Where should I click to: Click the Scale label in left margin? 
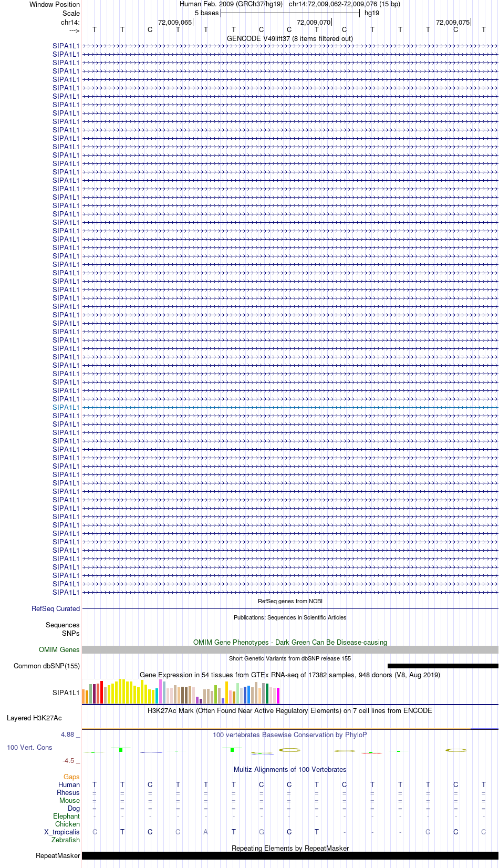(x=71, y=13)
